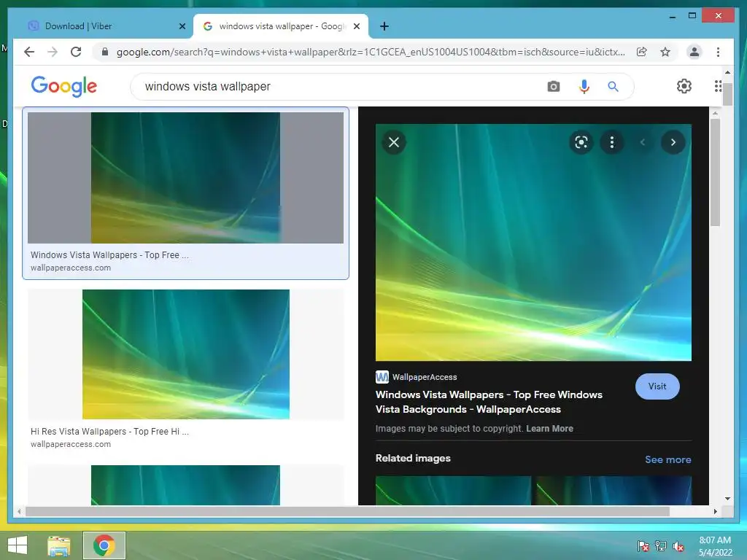Click the Hi Res Vista Wallpapers caption

109,432
